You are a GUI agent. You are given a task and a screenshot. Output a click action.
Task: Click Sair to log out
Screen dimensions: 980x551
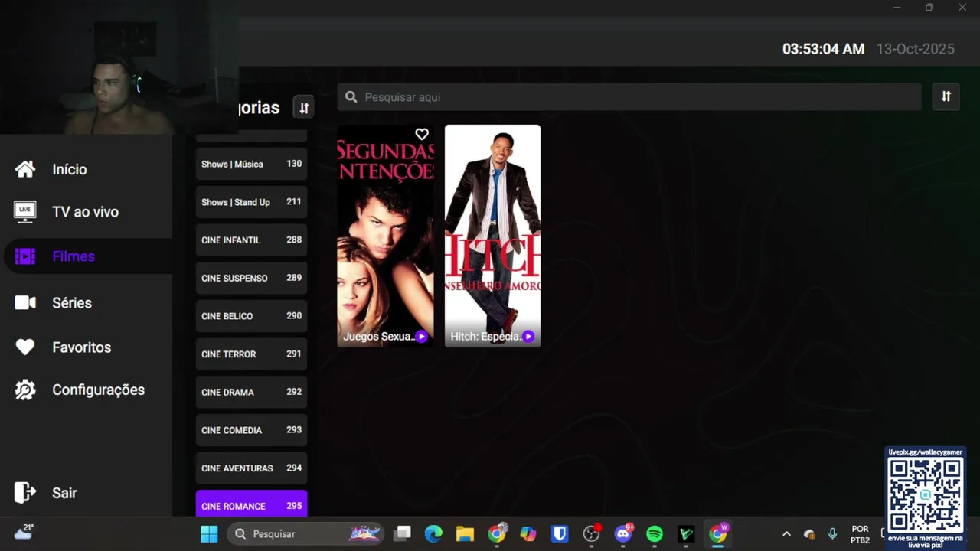pyautogui.click(x=64, y=493)
